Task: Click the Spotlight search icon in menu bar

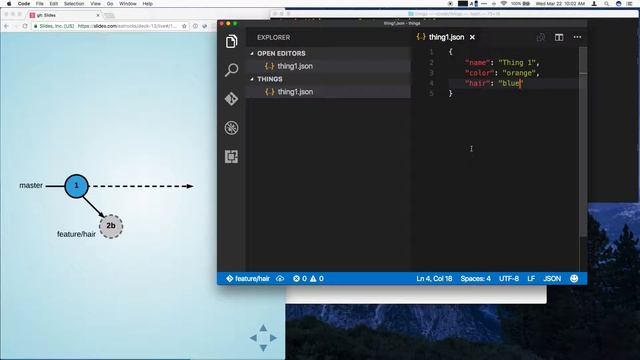Action: 607,4
